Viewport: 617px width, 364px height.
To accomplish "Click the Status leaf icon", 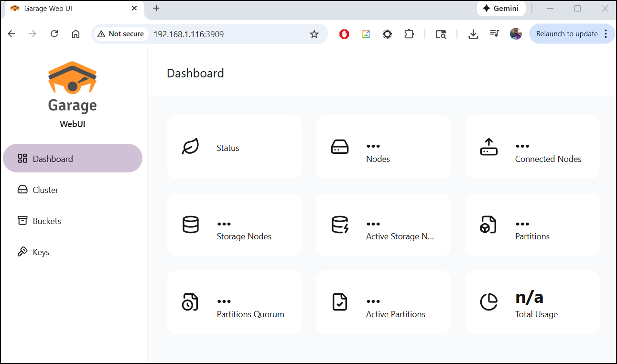I will 190,147.
